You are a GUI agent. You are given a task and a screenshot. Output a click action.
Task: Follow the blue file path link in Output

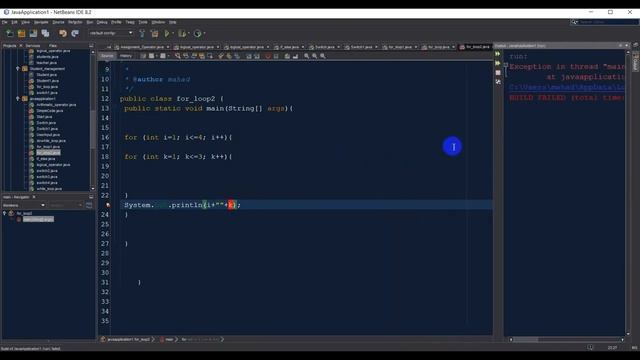tap(567, 87)
